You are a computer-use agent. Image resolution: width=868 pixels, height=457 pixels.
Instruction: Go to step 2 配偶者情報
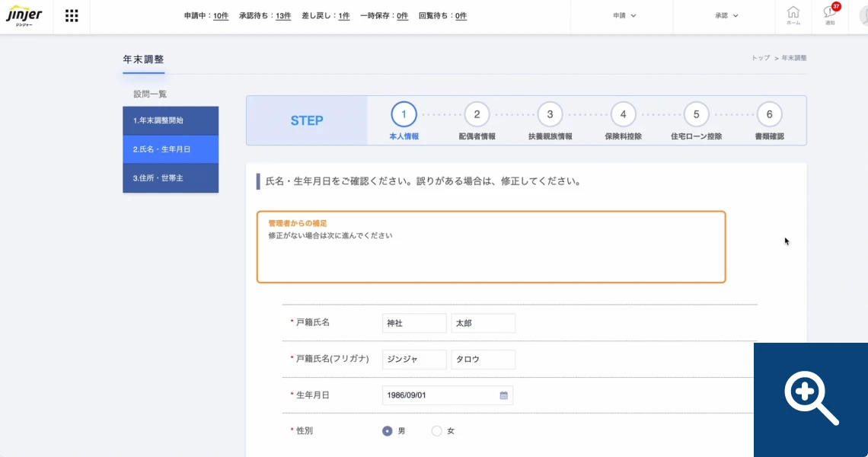click(x=477, y=121)
